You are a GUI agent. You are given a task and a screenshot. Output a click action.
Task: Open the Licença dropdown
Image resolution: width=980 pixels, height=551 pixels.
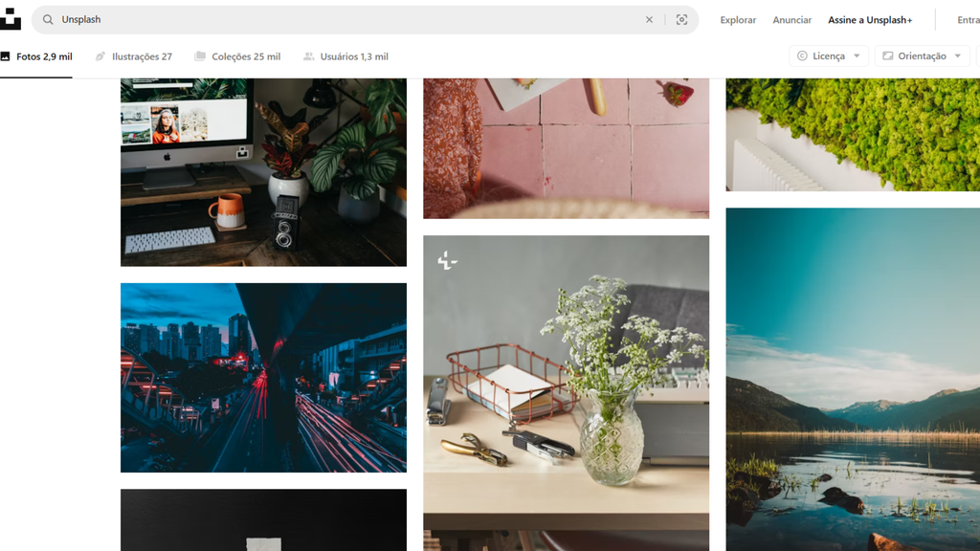(829, 56)
